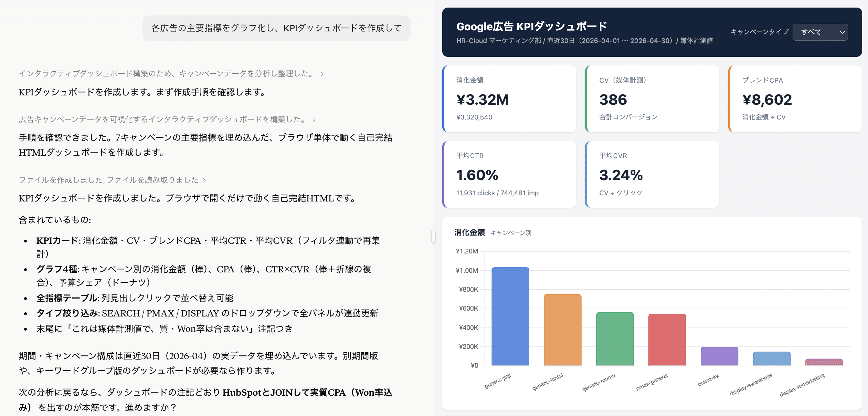Click the ¥3,320,540 subtext in 消化金額 card
Screen dimensions: 868x416
click(474, 117)
